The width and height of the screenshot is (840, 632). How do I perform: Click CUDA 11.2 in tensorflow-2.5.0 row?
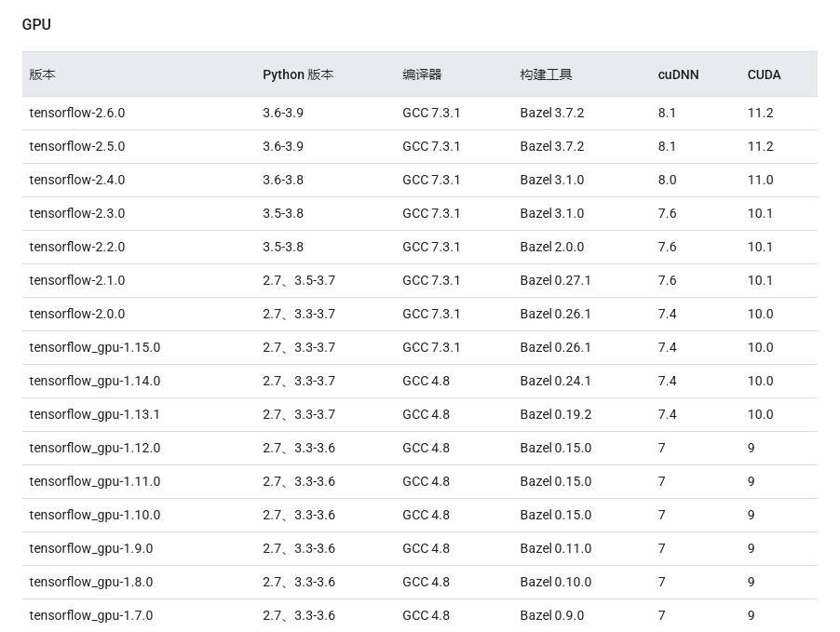(760, 146)
